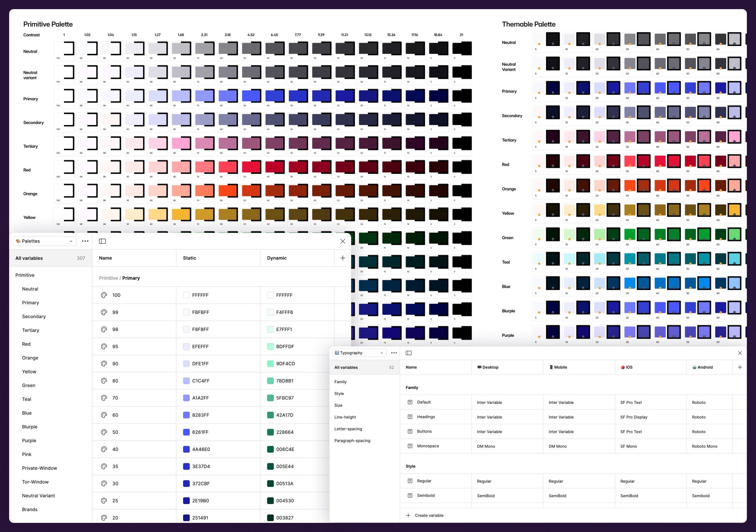Toggle sidebar in Palettes variables panel
Image resolution: width=756 pixels, height=532 pixels.
pyautogui.click(x=102, y=241)
